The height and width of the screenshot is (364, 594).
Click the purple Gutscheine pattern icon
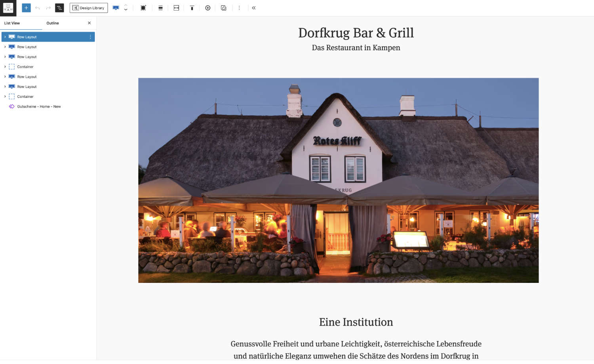(12, 106)
